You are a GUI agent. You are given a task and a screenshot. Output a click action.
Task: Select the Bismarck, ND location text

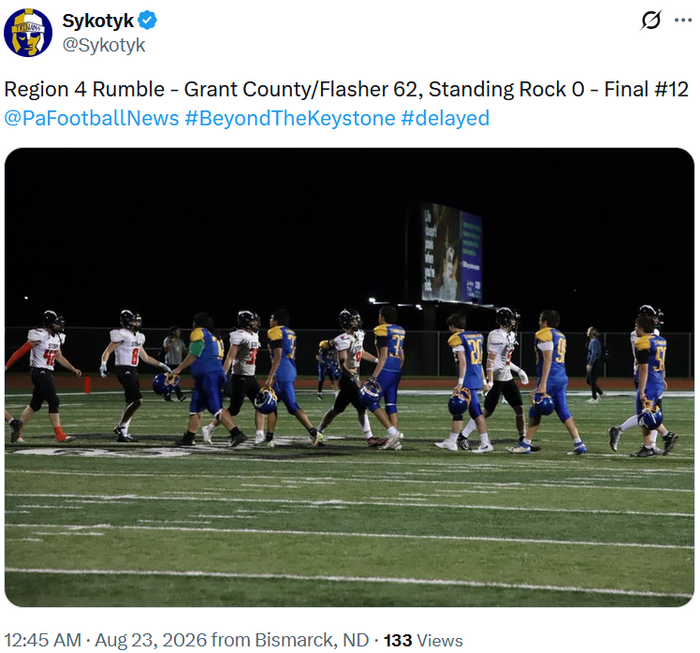pyautogui.click(x=312, y=640)
